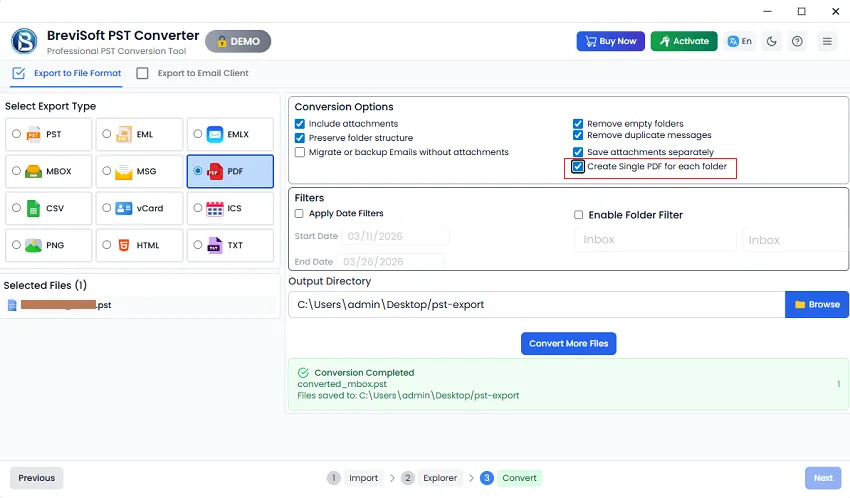
Task: Select the TXT radio button
Action: pos(198,244)
